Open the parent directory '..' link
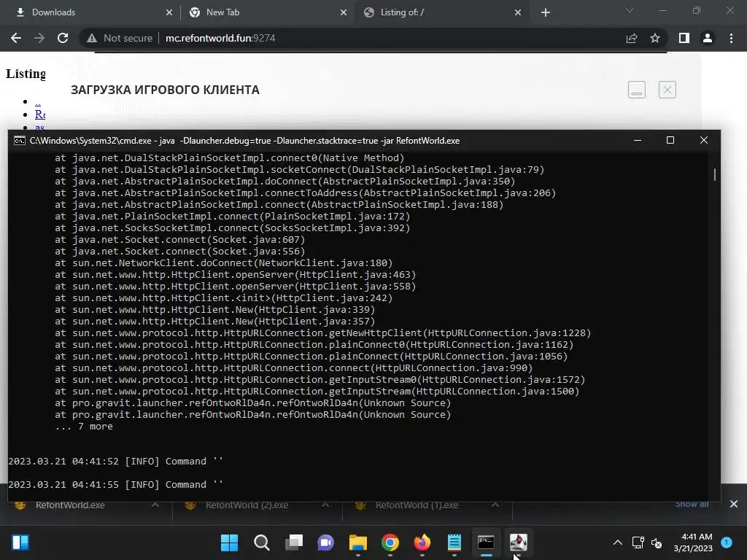Image resolution: width=747 pixels, height=560 pixels. [x=38, y=101]
